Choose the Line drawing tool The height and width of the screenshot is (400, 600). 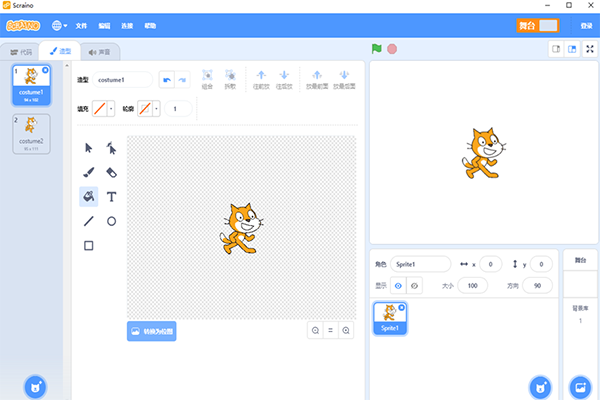tap(88, 221)
